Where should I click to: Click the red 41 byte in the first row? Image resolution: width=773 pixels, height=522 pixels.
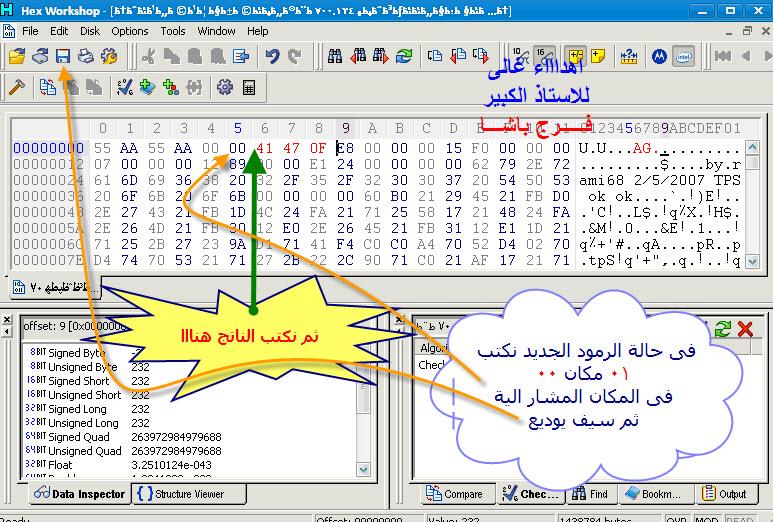coord(264,148)
